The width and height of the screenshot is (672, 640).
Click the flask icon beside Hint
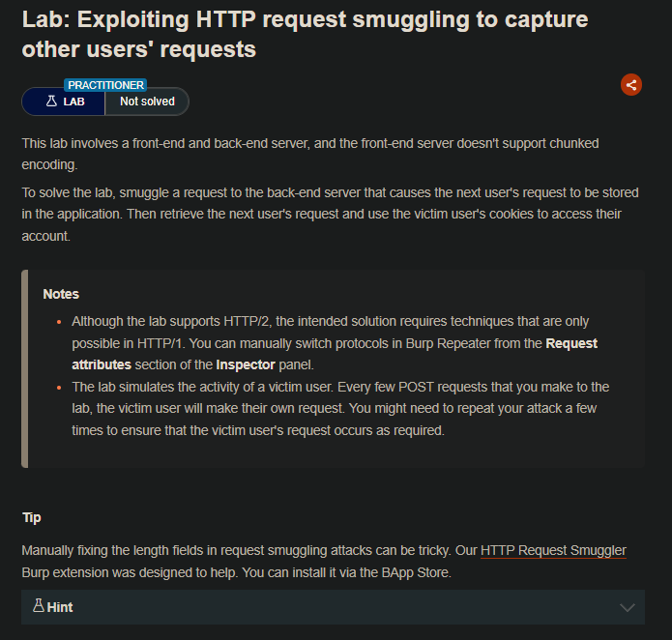pos(39,606)
